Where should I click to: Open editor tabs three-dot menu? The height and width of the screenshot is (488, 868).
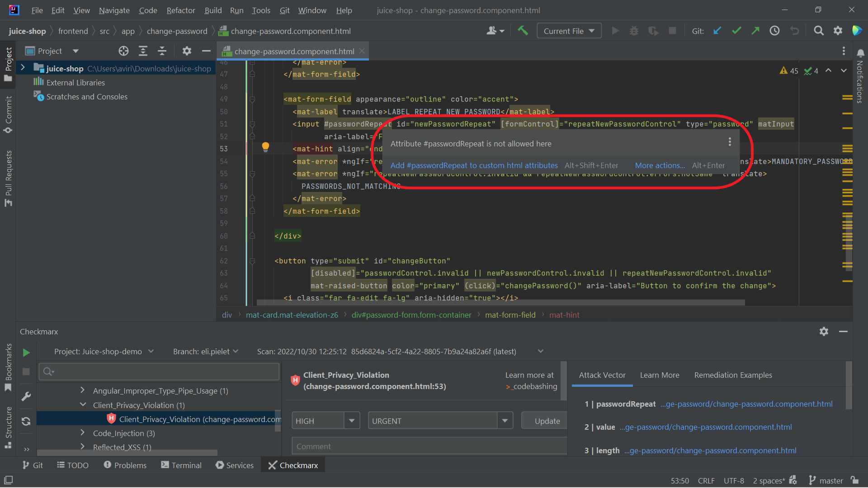[844, 51]
